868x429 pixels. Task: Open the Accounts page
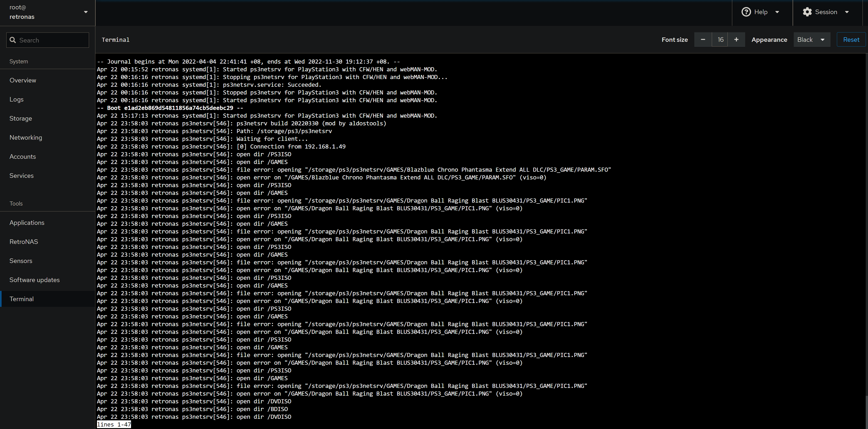pyautogui.click(x=22, y=156)
